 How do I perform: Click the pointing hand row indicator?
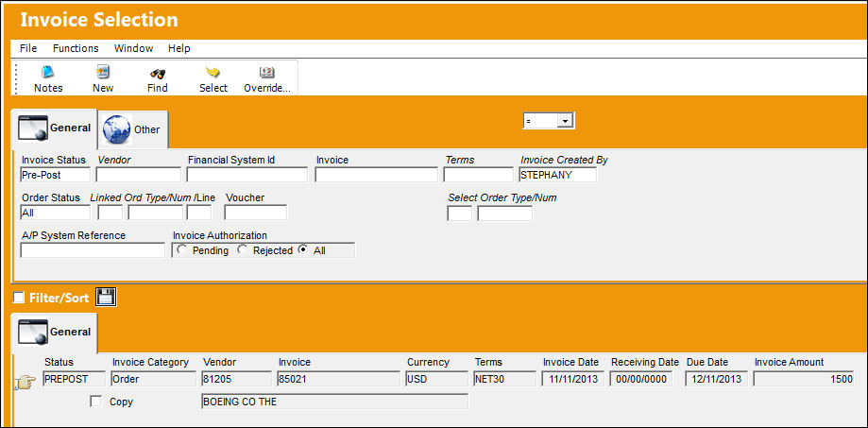tap(27, 381)
